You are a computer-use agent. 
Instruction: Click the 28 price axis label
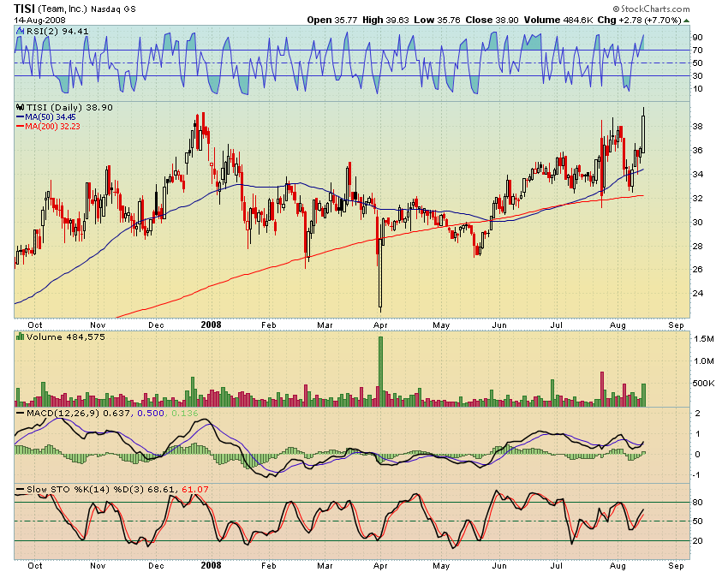(697, 246)
